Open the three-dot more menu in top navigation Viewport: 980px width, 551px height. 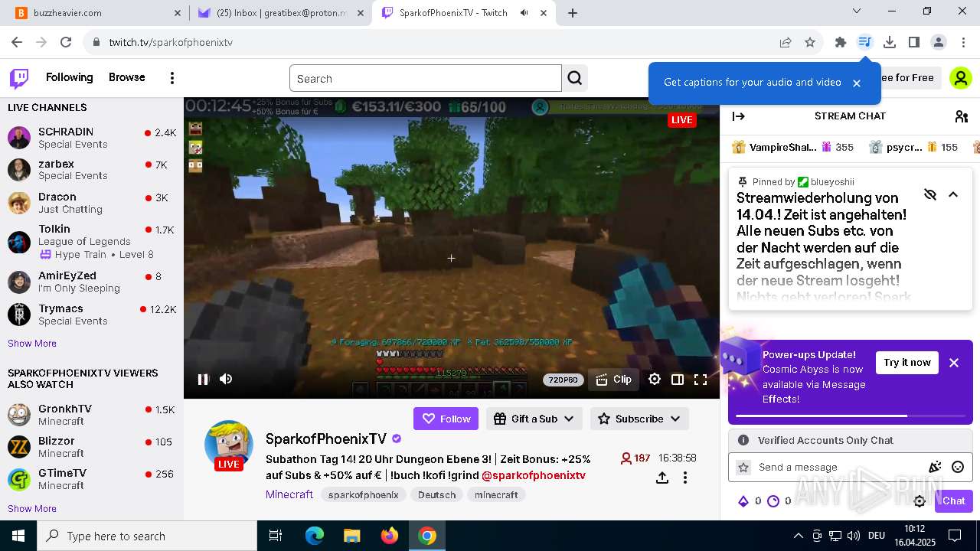[172, 78]
